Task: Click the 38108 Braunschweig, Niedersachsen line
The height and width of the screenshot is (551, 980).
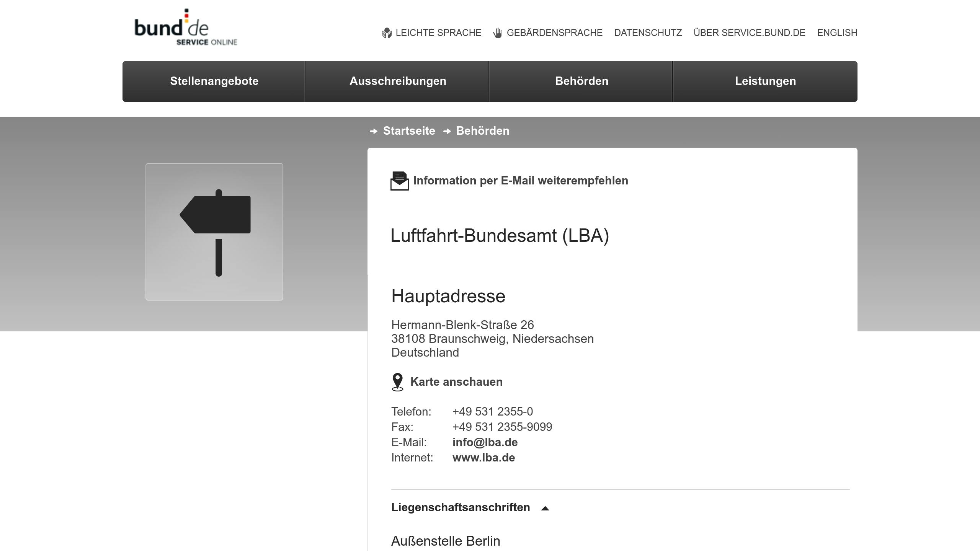Action: click(492, 339)
